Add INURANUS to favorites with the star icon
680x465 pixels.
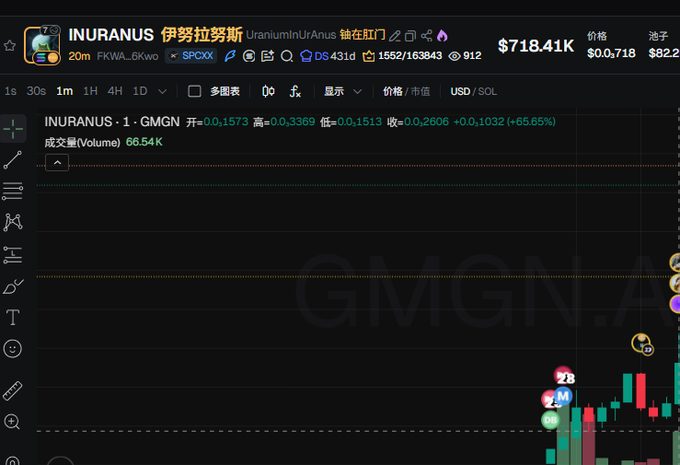(x=10, y=46)
